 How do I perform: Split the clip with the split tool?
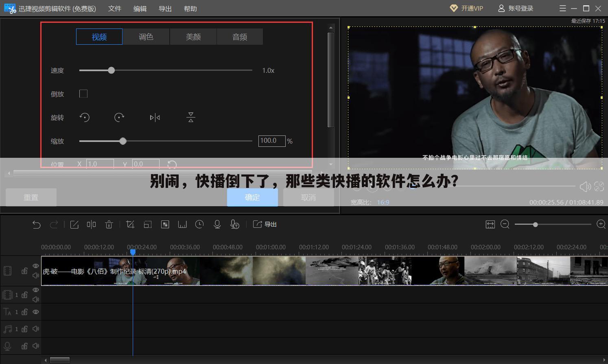point(91,225)
